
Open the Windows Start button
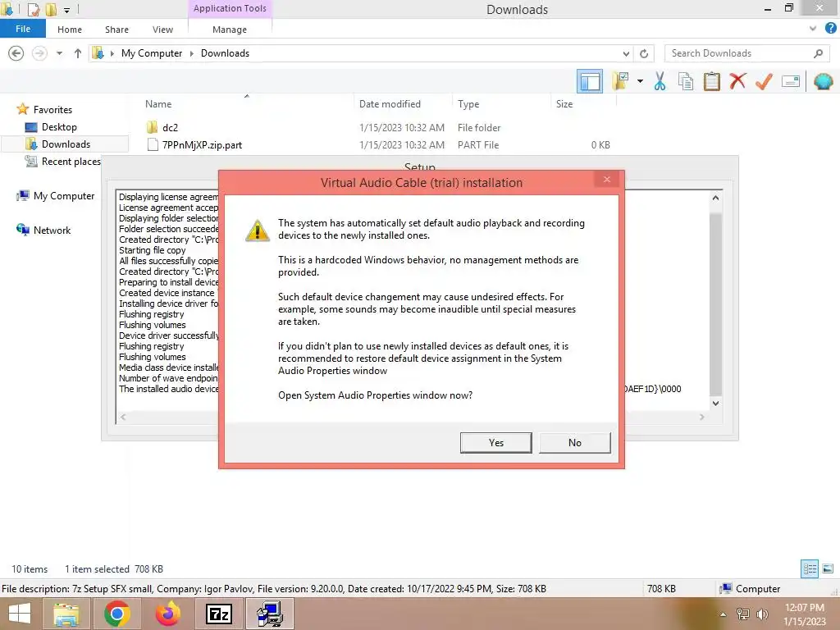(x=20, y=614)
